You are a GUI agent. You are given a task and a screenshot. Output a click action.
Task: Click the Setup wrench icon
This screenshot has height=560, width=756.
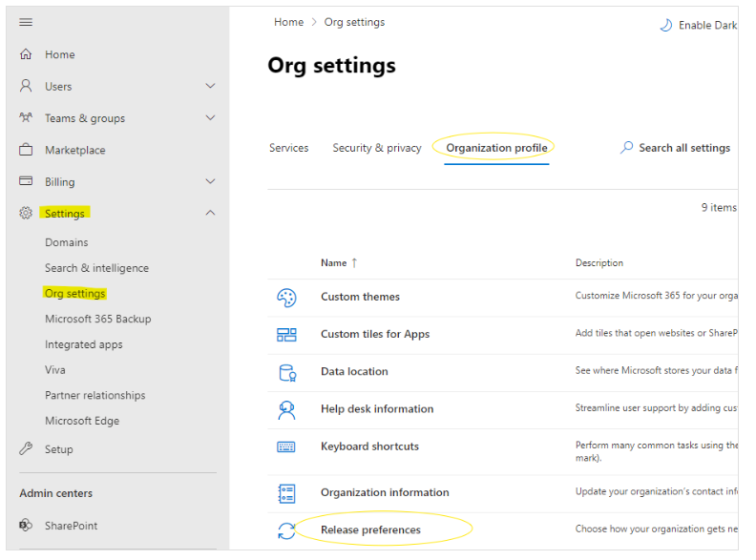26,448
